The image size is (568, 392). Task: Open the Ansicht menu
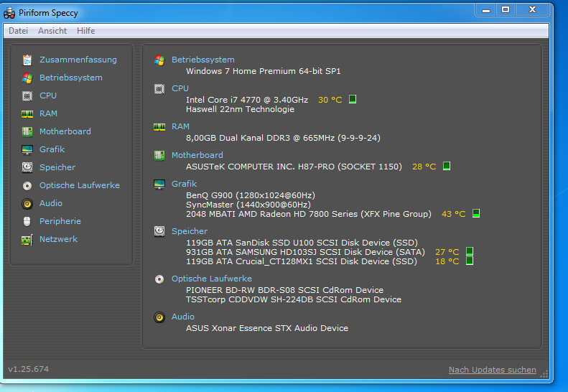pyautogui.click(x=52, y=31)
